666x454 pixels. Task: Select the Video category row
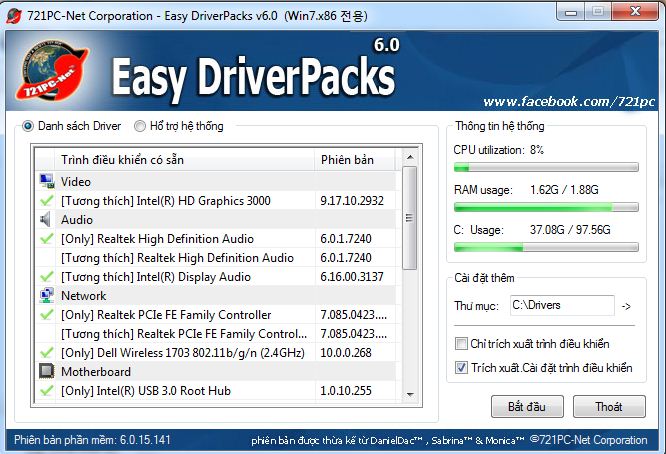(x=216, y=181)
